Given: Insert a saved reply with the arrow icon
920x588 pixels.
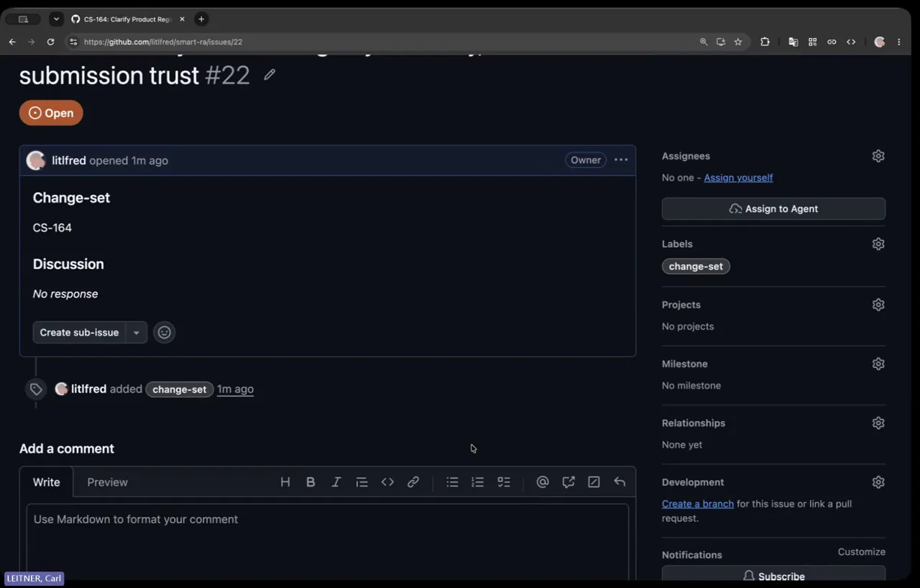Looking at the screenshot, I should point(620,482).
